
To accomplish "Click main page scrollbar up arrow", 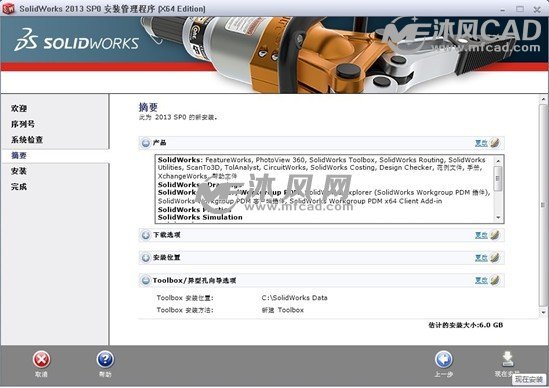I will (543, 100).
